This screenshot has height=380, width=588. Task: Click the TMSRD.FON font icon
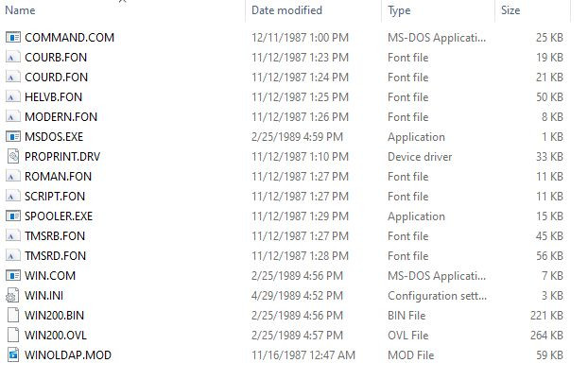coord(12,256)
